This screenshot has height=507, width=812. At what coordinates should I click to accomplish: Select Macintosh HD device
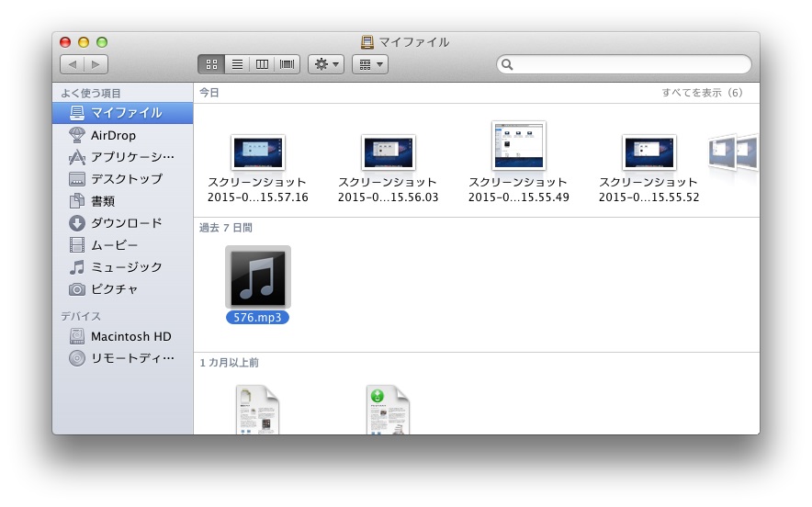pos(123,336)
